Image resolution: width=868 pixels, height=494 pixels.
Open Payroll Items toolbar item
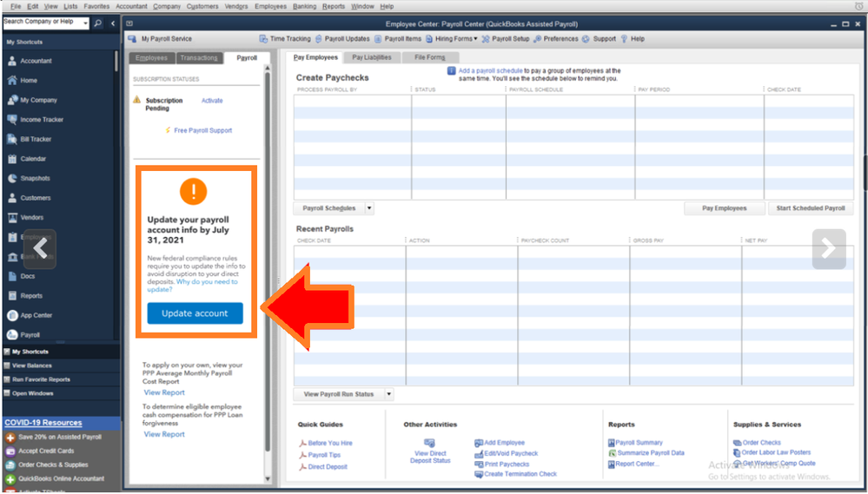pos(397,39)
